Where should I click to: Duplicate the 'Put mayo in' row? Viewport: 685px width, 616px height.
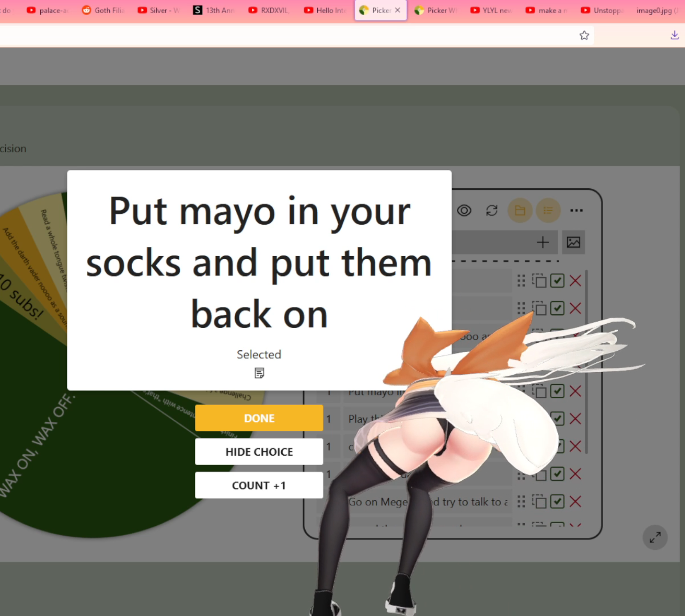pyautogui.click(x=539, y=391)
